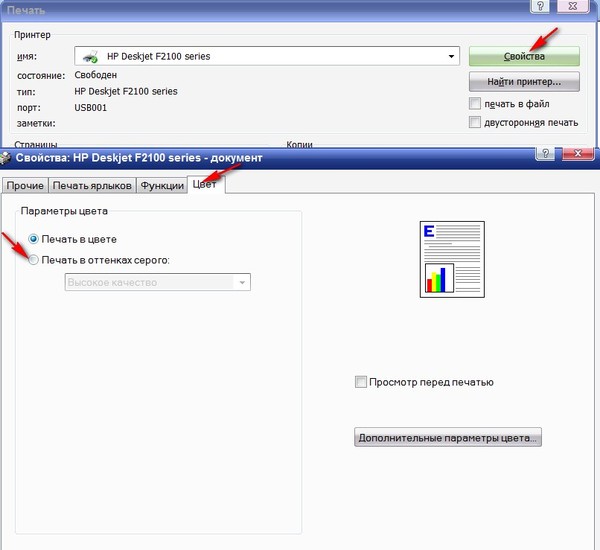Toggle двусторонняя печать checkbox
The image size is (600, 550).
[x=474, y=122]
